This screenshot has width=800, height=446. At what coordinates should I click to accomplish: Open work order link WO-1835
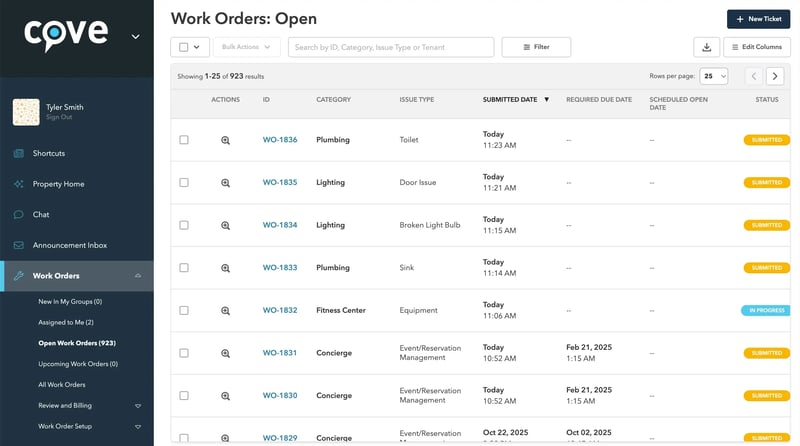click(x=280, y=182)
